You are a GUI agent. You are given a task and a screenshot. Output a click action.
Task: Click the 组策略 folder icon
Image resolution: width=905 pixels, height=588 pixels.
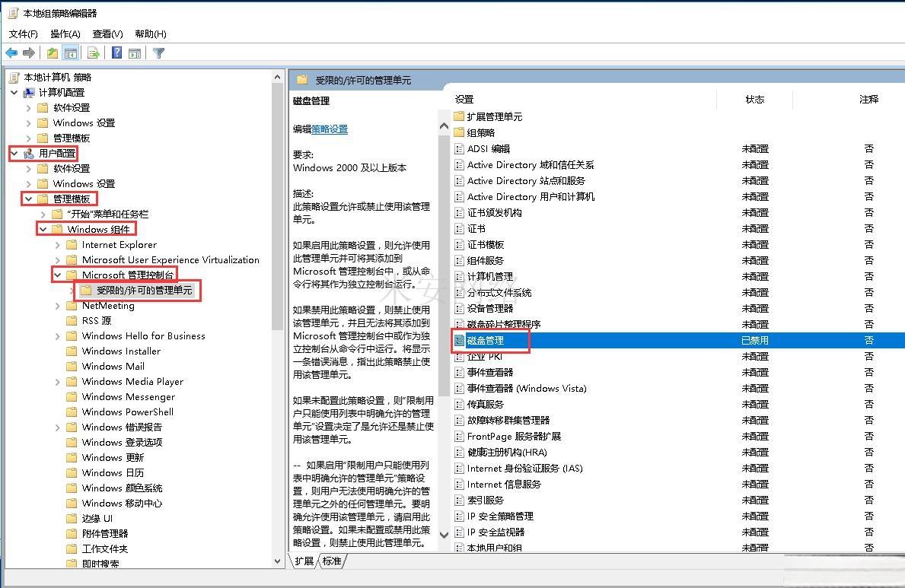[x=460, y=132]
